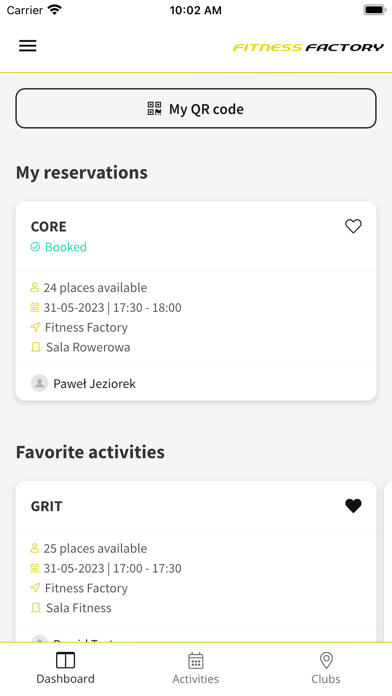Tap Paweł Jeziorek instructor avatar
This screenshot has width=392, height=696.
pos(40,383)
